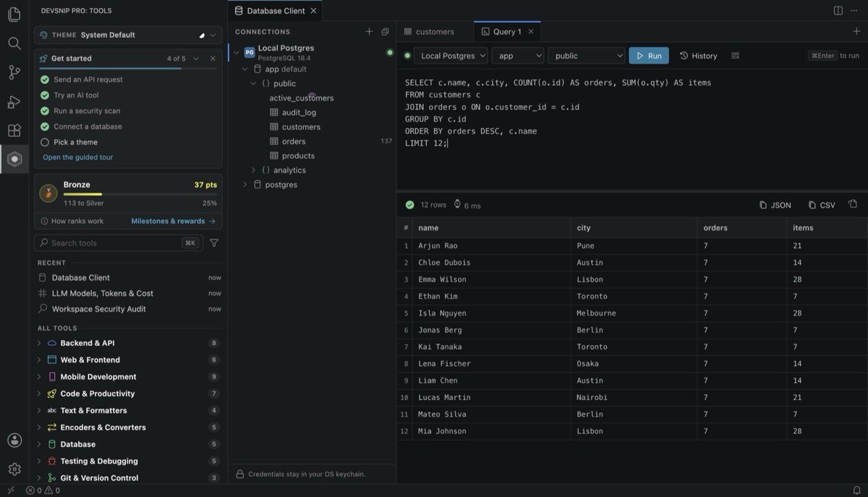The image size is (868, 497).
Task: Copy results using the clipboard icon
Action: [x=853, y=205]
